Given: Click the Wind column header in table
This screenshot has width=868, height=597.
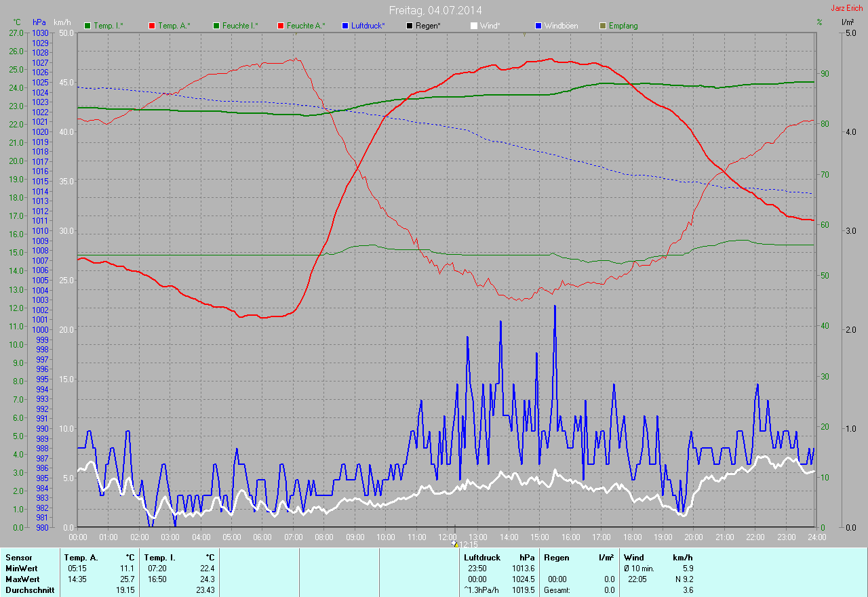Looking at the screenshot, I should click(x=633, y=557).
